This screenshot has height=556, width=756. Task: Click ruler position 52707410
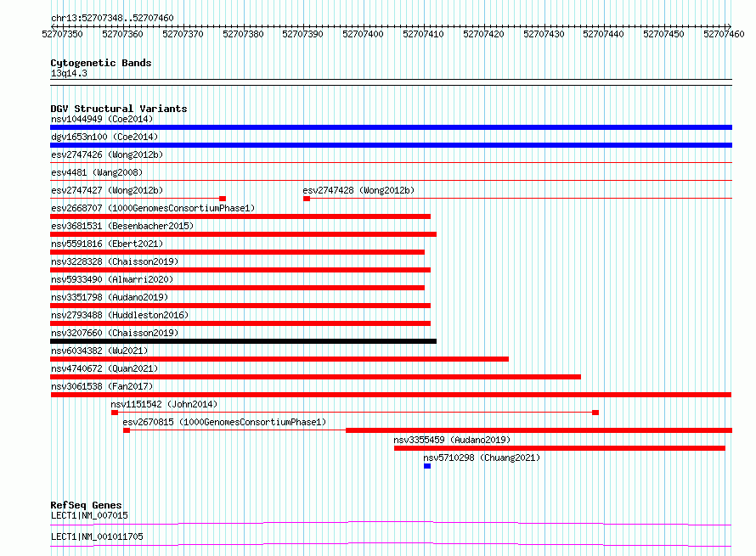click(x=423, y=34)
